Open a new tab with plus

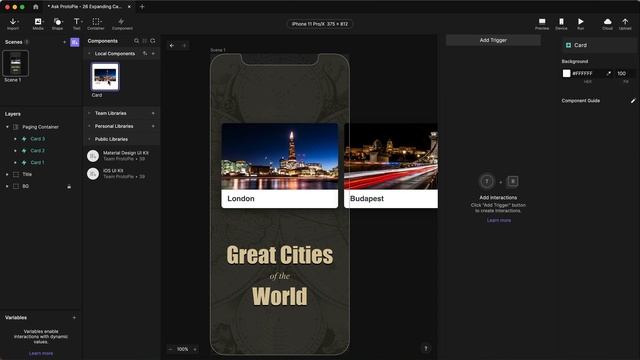(x=142, y=7)
